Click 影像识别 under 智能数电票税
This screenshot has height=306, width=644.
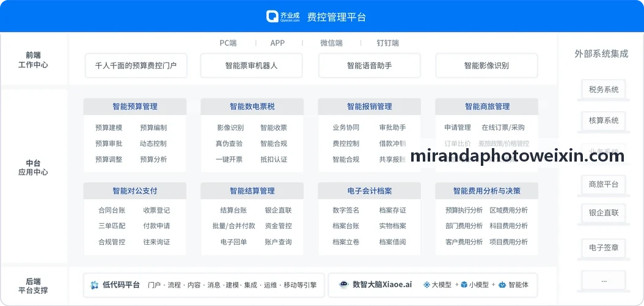pos(230,128)
